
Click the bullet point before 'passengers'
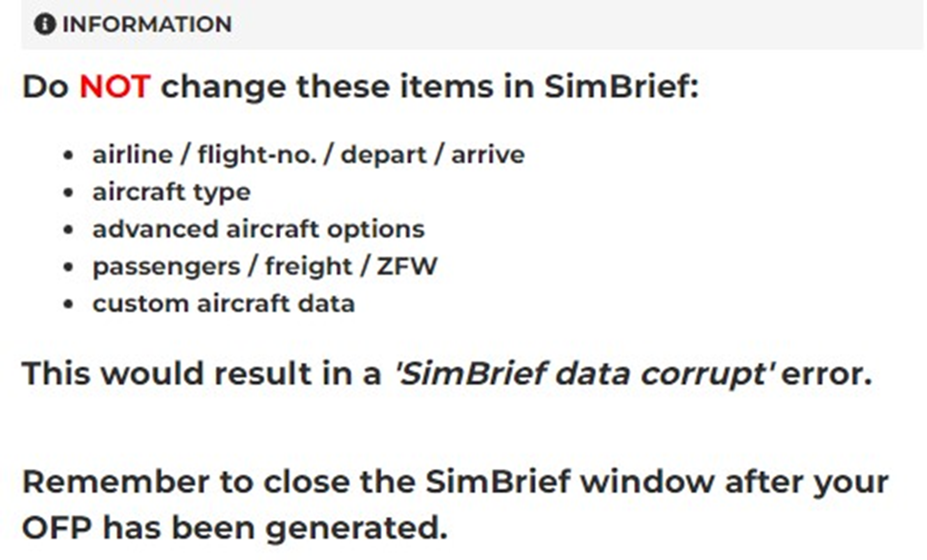pos(68,267)
